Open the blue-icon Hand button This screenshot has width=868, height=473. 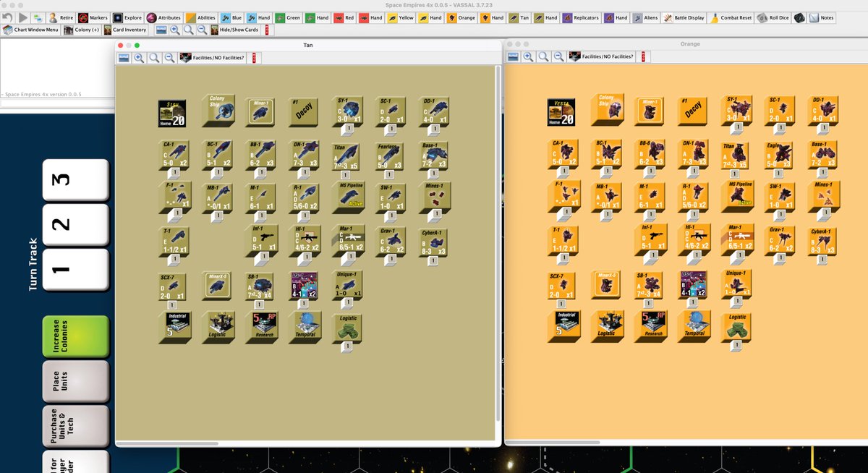coord(258,17)
